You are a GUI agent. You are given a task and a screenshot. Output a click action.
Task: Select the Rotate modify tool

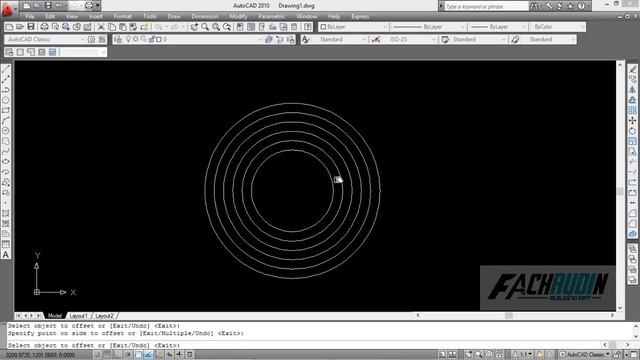click(632, 131)
